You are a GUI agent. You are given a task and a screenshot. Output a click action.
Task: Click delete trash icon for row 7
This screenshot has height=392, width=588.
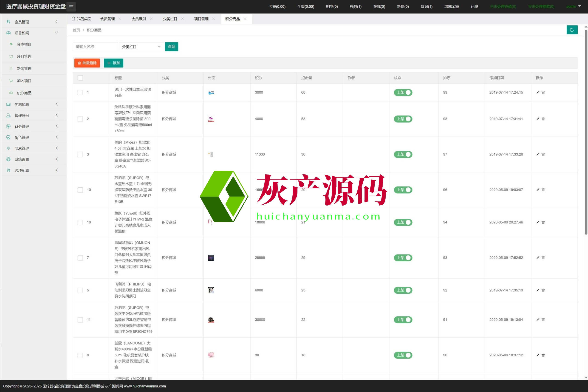click(543, 258)
